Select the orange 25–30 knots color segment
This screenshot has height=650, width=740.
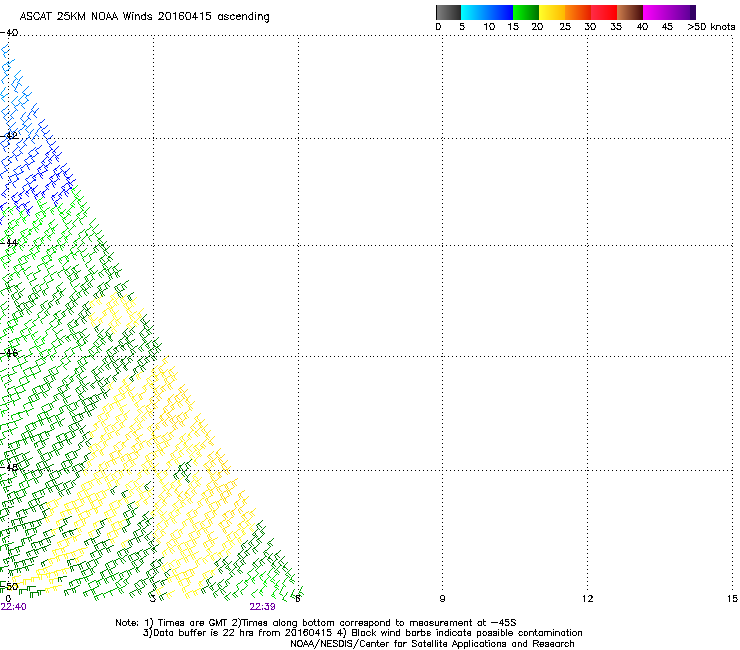(x=578, y=12)
